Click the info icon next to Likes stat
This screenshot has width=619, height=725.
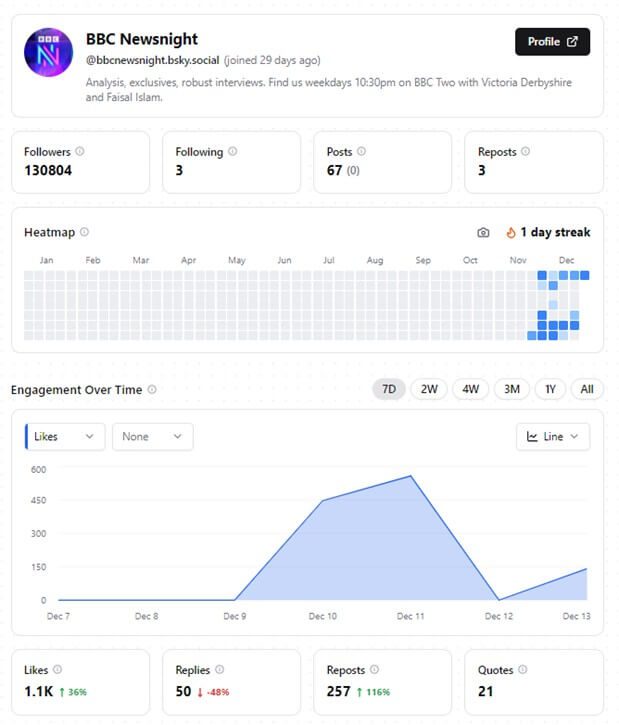pos(57,669)
